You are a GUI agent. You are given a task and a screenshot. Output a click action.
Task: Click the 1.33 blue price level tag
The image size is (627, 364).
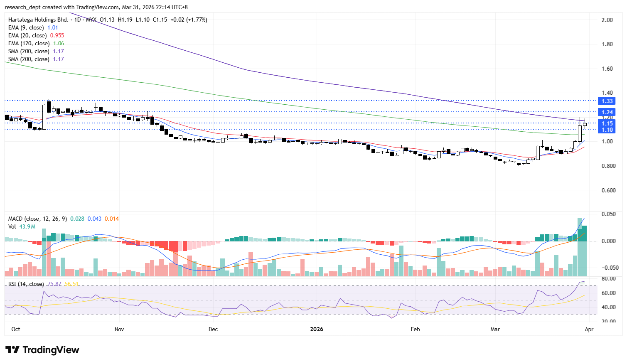pos(607,101)
